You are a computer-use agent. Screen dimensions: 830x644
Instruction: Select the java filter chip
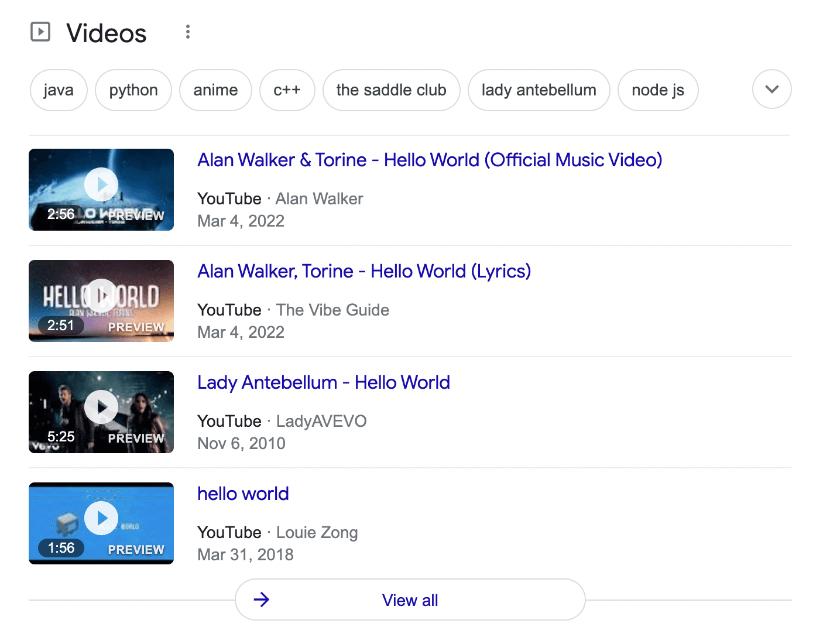tap(59, 90)
